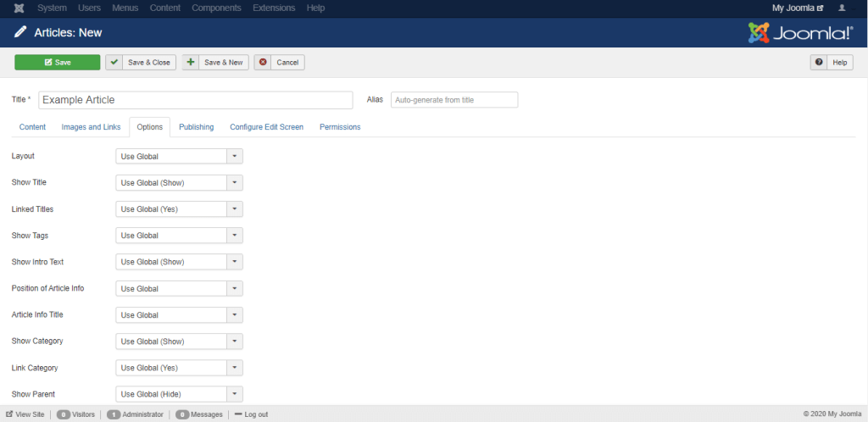The width and height of the screenshot is (868, 422).
Task: Select the Options tab
Action: click(x=149, y=127)
